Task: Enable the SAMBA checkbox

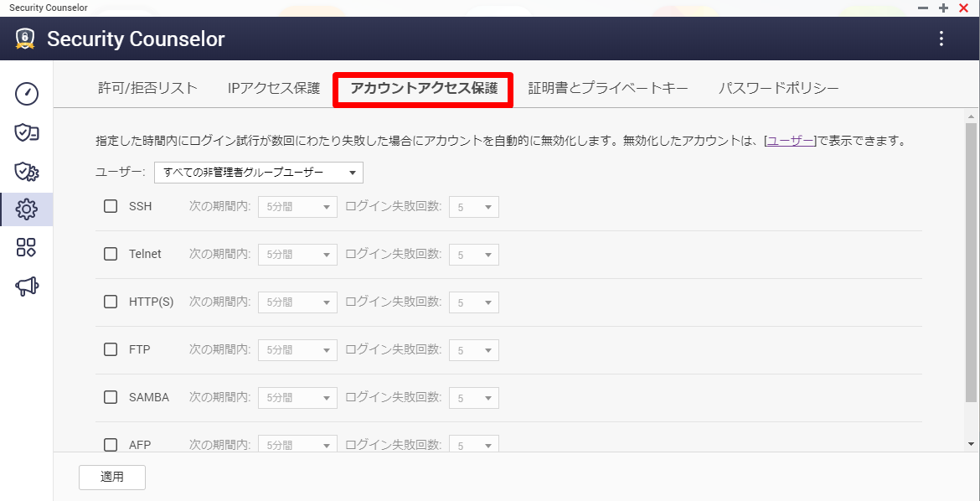Action: click(111, 396)
